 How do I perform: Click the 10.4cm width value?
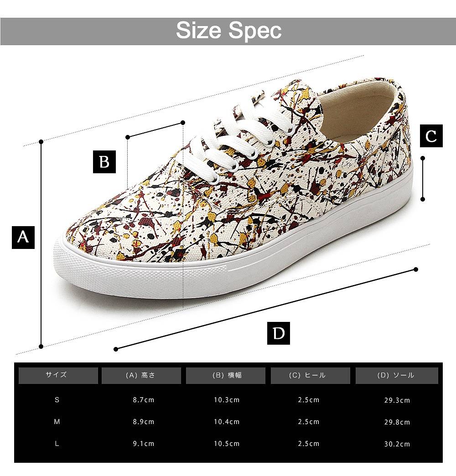[227, 422]
